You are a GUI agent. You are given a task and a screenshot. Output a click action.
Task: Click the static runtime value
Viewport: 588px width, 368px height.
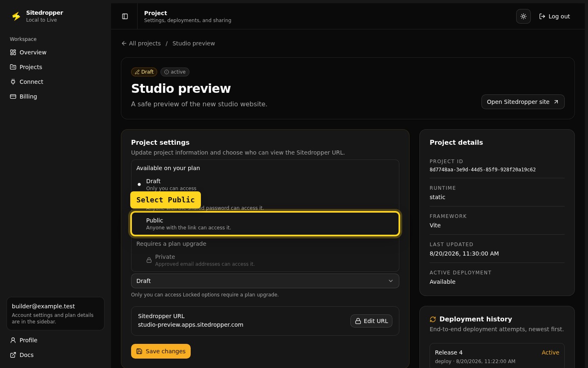437,197
